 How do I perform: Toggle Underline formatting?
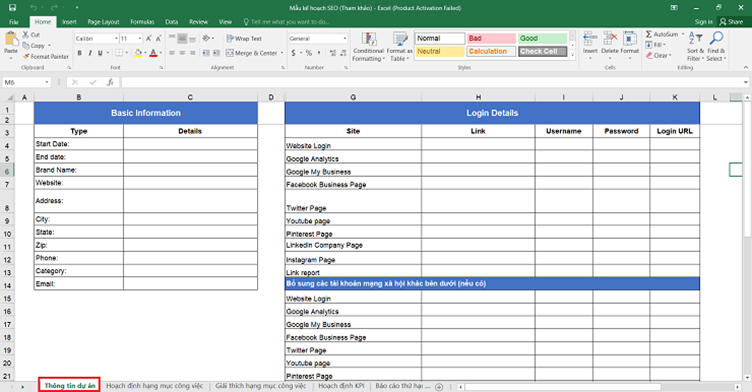coord(100,53)
